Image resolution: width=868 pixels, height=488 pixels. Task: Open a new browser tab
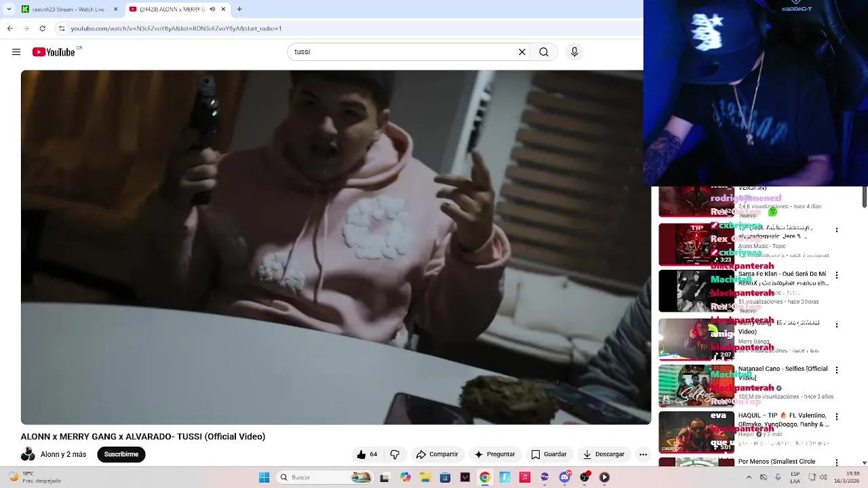point(239,9)
